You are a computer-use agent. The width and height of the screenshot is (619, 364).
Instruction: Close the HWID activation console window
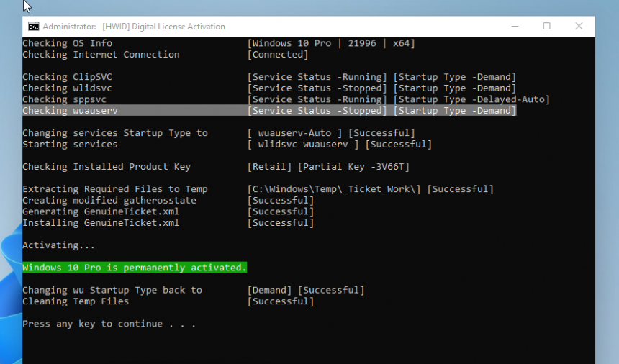[579, 27]
